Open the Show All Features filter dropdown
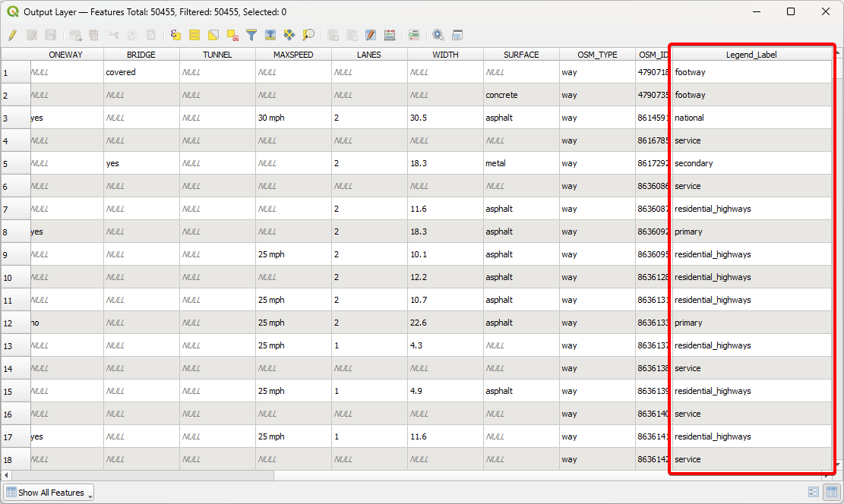This screenshot has width=844, height=504. point(48,492)
